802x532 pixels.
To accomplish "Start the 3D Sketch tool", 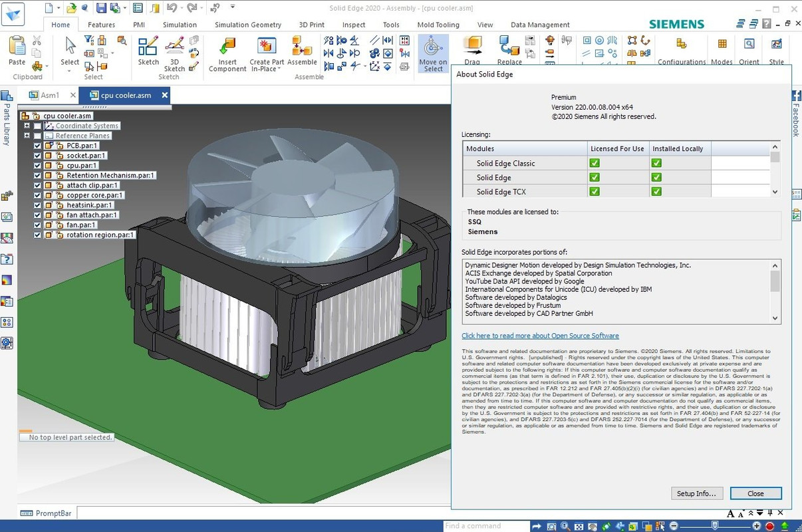I will 175,45.
